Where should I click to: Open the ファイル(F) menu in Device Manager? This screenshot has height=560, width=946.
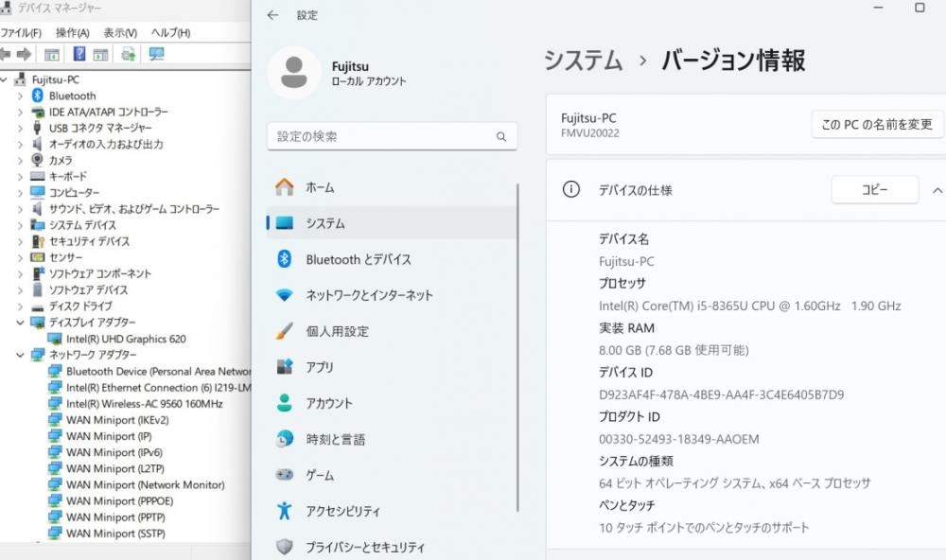pyautogui.click(x=21, y=32)
